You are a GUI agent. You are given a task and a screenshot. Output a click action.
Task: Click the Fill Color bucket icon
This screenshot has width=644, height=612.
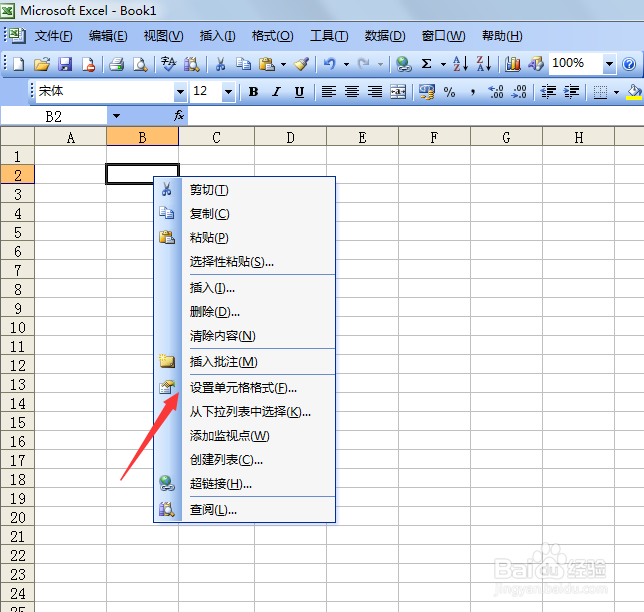[x=634, y=92]
